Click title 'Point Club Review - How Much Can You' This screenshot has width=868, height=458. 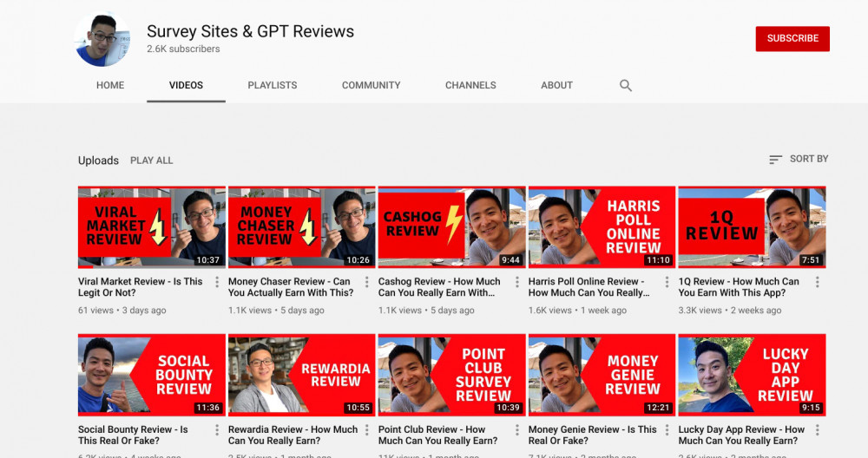click(x=437, y=435)
